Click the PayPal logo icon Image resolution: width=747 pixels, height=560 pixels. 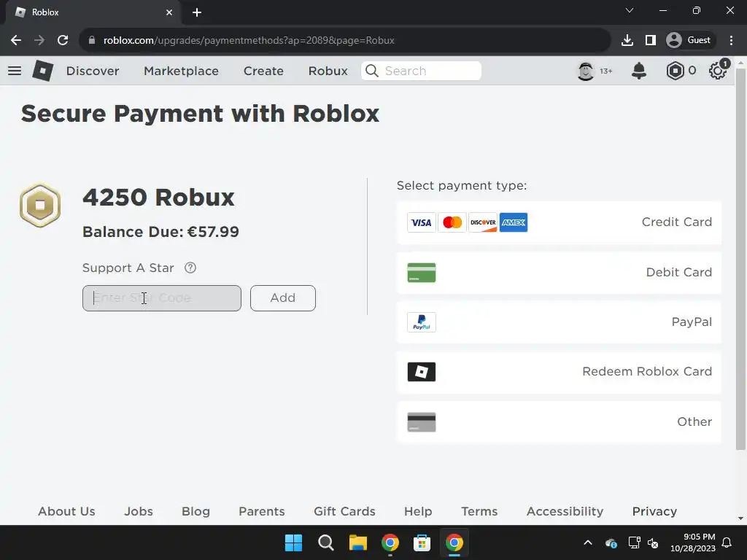point(421,322)
